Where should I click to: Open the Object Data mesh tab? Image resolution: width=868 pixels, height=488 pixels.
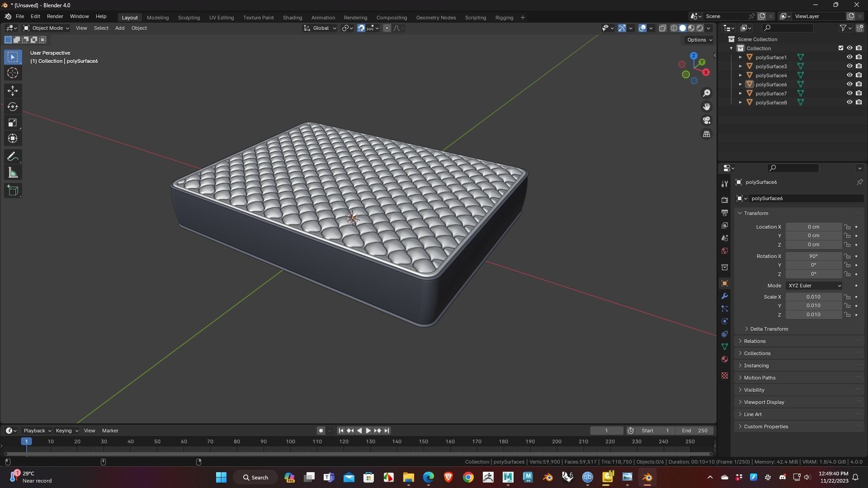tap(725, 347)
